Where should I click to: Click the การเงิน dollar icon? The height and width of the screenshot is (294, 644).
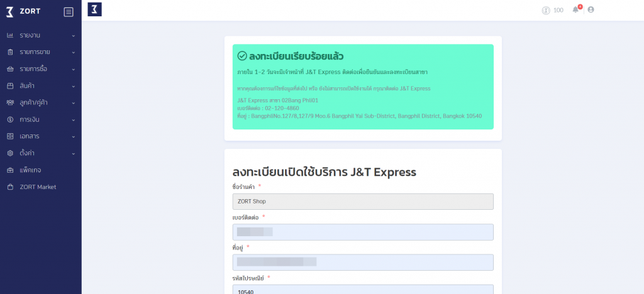pyautogui.click(x=10, y=119)
